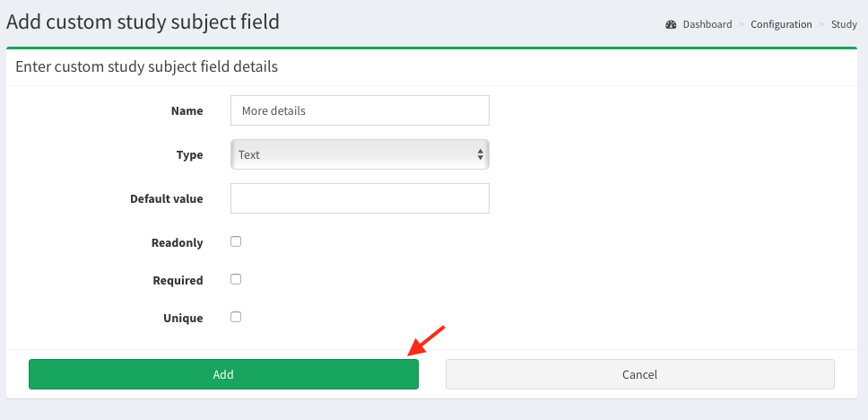Select the Study breadcrumb item

pyautogui.click(x=844, y=24)
